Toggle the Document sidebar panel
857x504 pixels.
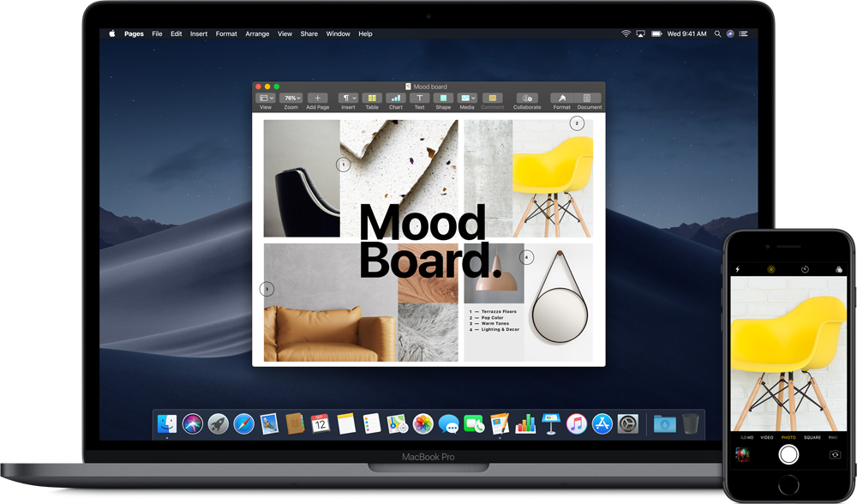(x=589, y=99)
